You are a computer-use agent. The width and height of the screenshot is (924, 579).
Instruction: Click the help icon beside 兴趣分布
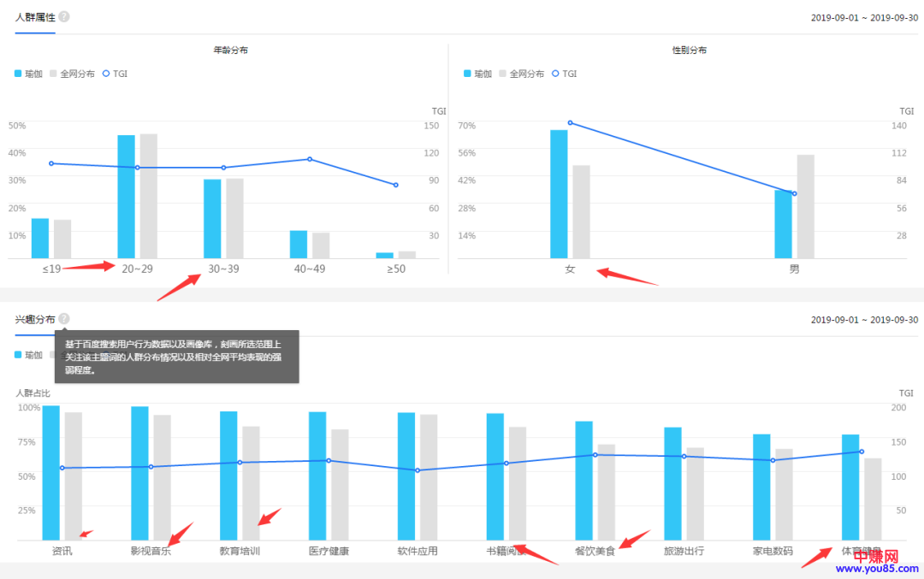tap(64, 319)
